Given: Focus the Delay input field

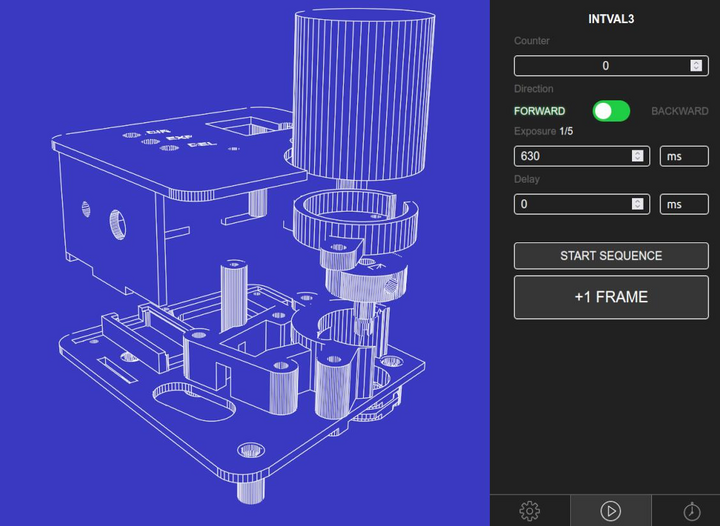Looking at the screenshot, I should tap(570, 204).
